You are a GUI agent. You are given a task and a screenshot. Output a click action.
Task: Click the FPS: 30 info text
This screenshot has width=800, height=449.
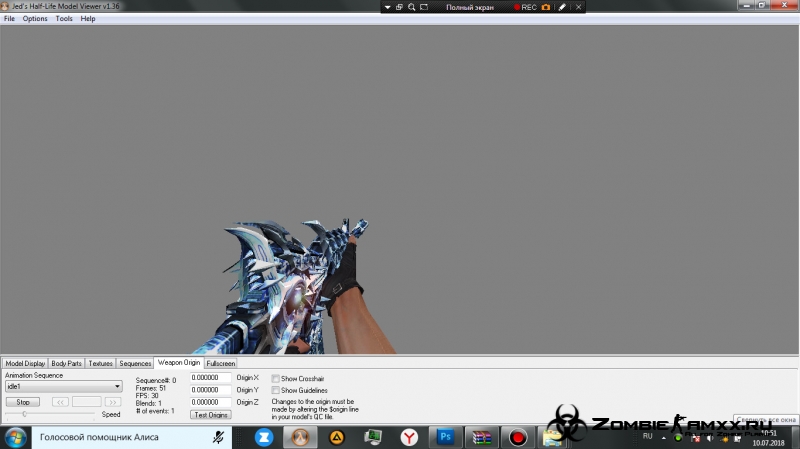tap(147, 395)
